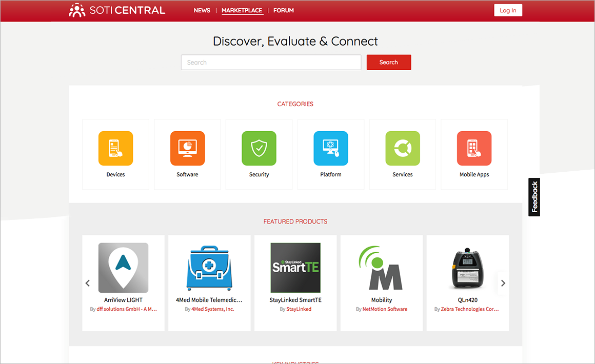The width and height of the screenshot is (595, 364).
Task: Open the Platform category icon
Action: pyautogui.click(x=331, y=148)
